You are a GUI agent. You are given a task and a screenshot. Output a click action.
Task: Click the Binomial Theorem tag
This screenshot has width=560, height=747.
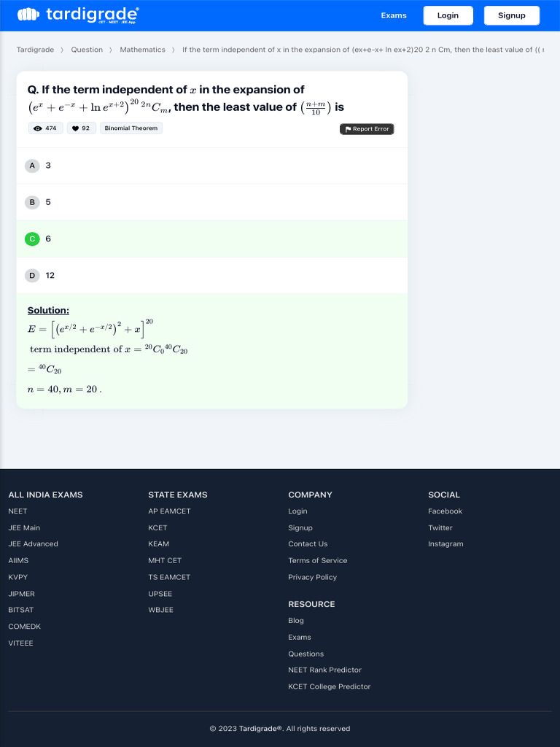131,128
